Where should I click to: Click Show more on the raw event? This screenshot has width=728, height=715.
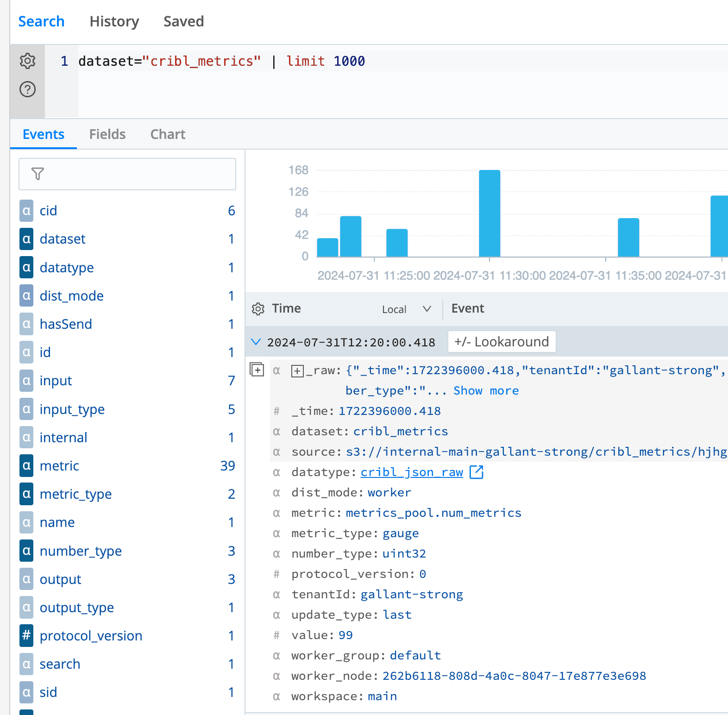tap(486, 391)
